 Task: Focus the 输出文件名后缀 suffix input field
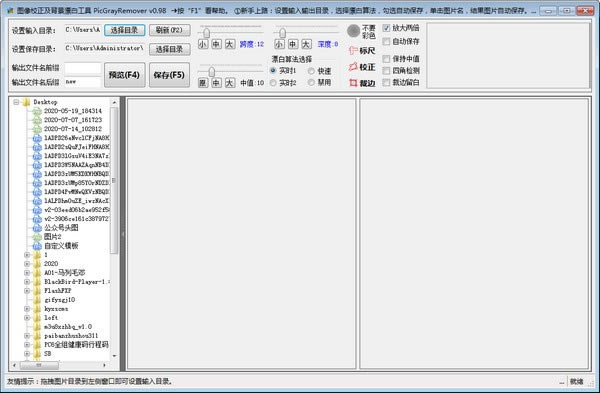[x=83, y=82]
